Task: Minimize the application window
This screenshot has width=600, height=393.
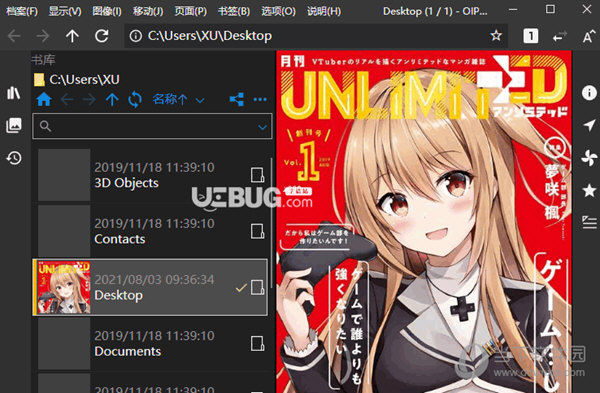Action: click(x=513, y=10)
